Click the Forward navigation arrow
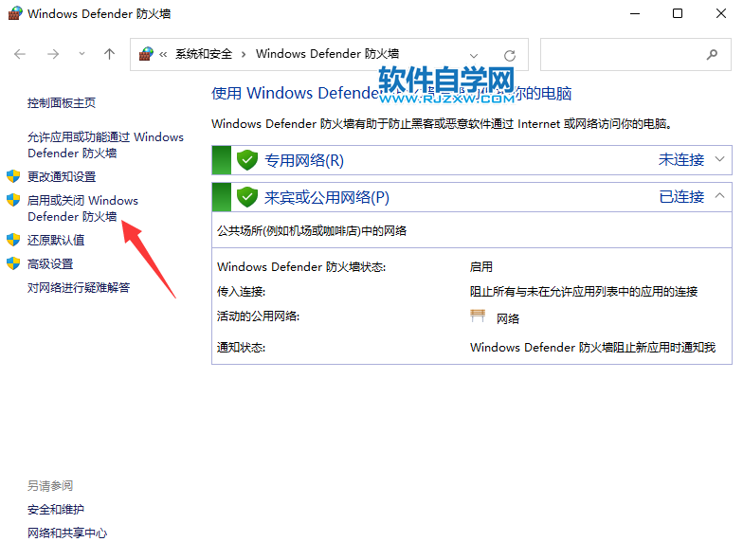 53,54
